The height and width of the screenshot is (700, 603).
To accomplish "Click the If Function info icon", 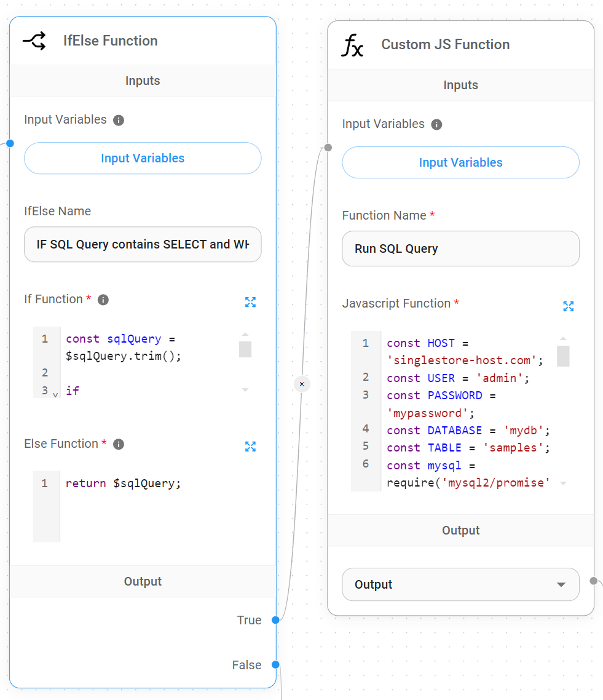I will (x=103, y=300).
